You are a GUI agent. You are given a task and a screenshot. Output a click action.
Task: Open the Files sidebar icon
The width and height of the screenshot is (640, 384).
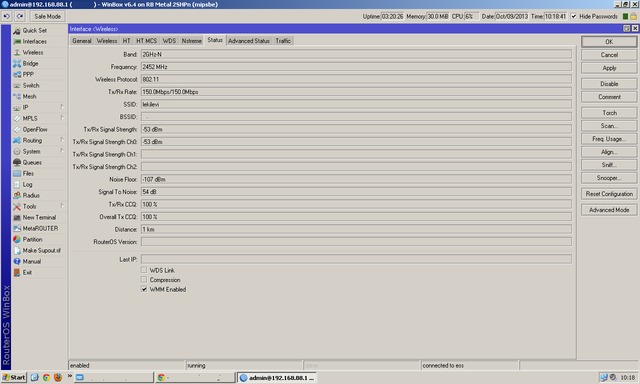point(17,173)
